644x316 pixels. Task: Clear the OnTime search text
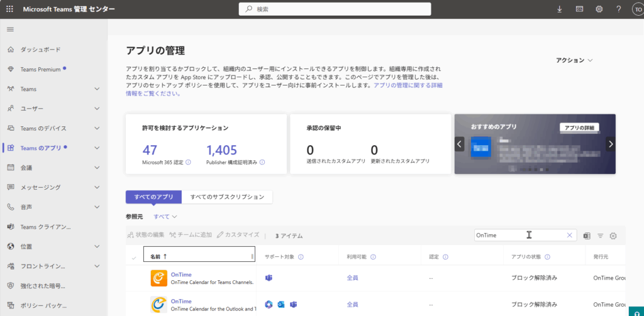click(569, 235)
